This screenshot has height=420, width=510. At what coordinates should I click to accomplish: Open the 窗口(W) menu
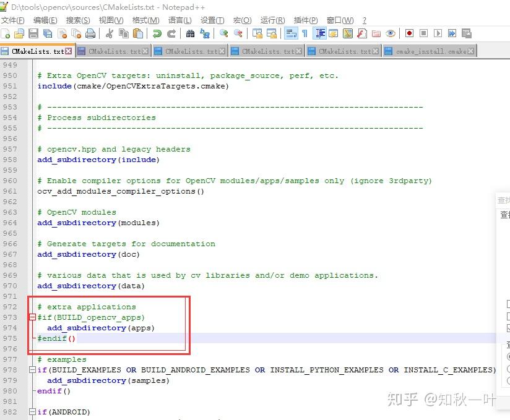[x=340, y=20]
